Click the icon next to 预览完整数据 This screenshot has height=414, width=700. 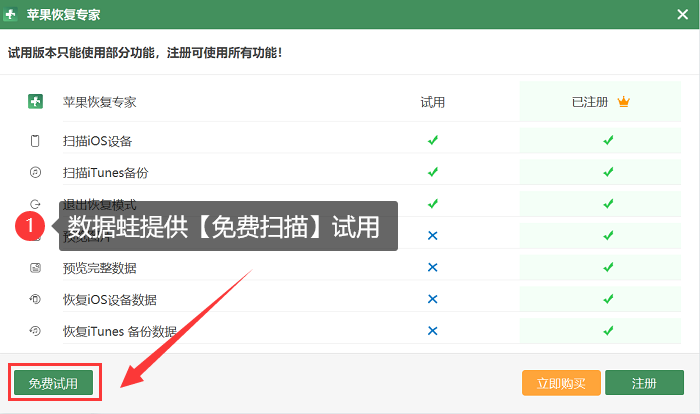click(x=35, y=268)
